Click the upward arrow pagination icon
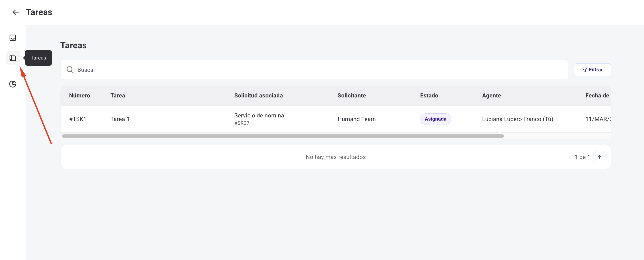Screen dimensions: 644x260 599,157
